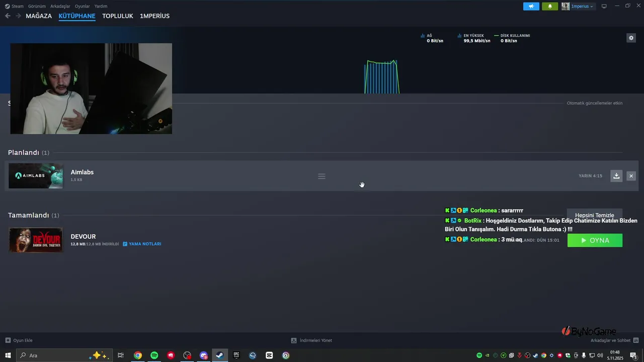Click NVIDIA icon in system tray
The width and height of the screenshot is (644, 362).
(x=488, y=355)
